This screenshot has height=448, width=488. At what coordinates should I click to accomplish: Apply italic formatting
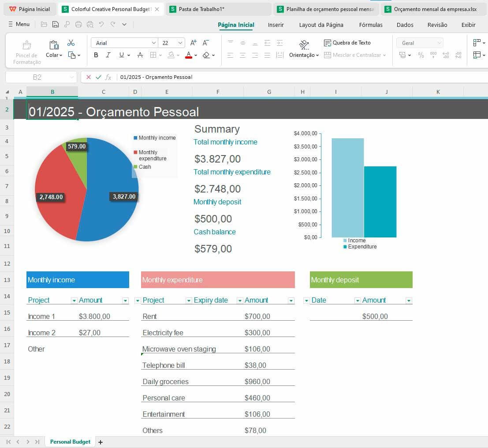click(x=108, y=55)
